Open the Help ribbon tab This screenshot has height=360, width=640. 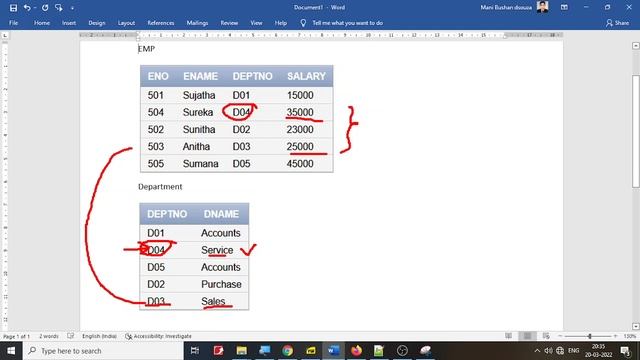coord(280,23)
